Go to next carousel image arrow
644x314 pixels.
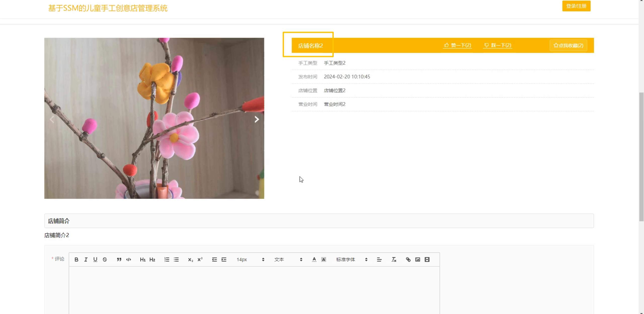(257, 119)
